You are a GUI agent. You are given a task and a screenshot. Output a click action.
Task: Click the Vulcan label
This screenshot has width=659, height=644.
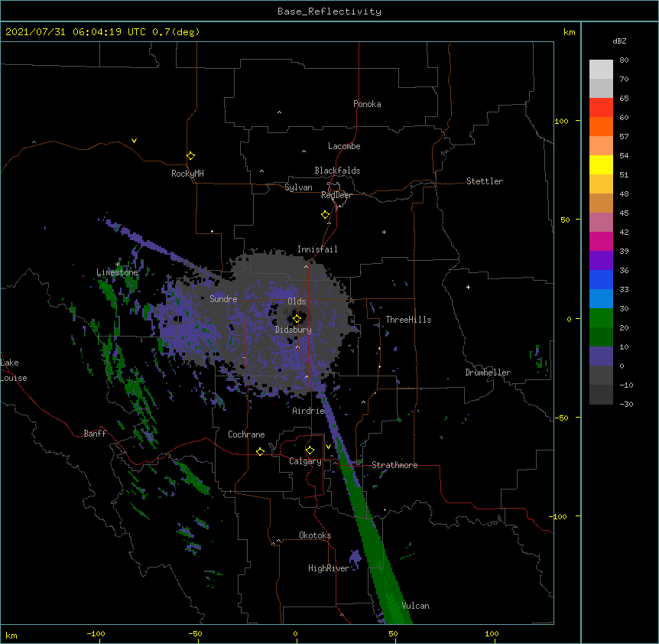pyautogui.click(x=415, y=606)
